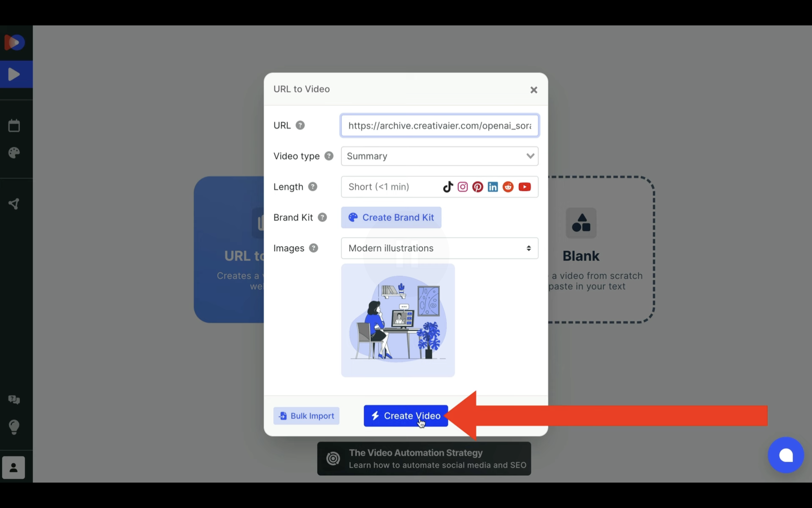Click the Reddit icon in Length field
Screen dimensions: 812x508
coord(508,187)
